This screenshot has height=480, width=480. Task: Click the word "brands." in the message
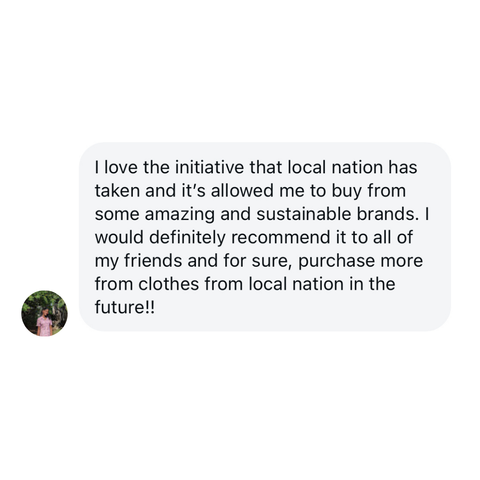point(388,214)
